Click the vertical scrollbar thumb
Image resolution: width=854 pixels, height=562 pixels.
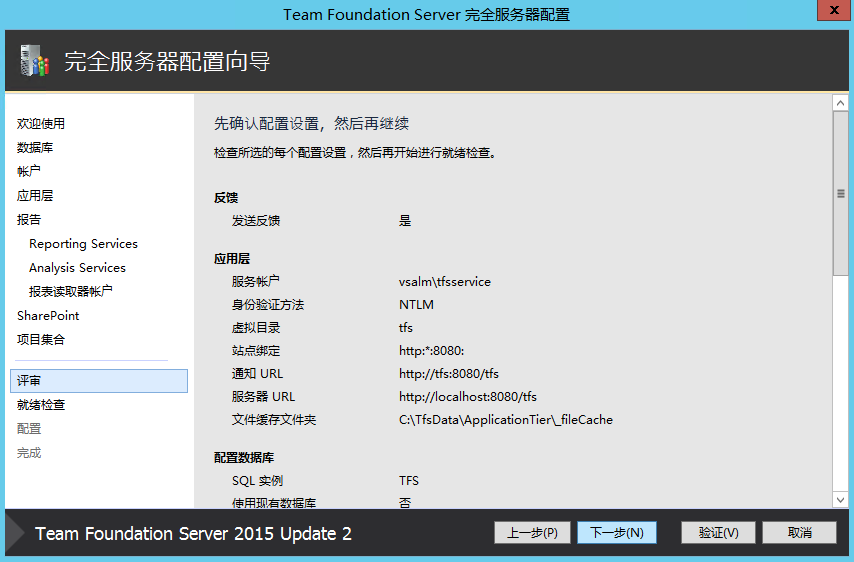[840, 193]
